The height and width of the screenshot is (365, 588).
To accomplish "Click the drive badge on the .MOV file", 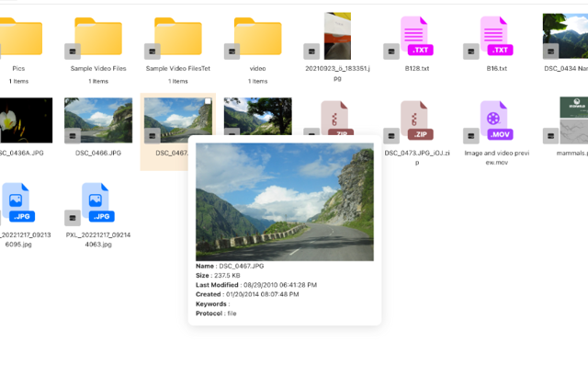I will [x=471, y=136].
